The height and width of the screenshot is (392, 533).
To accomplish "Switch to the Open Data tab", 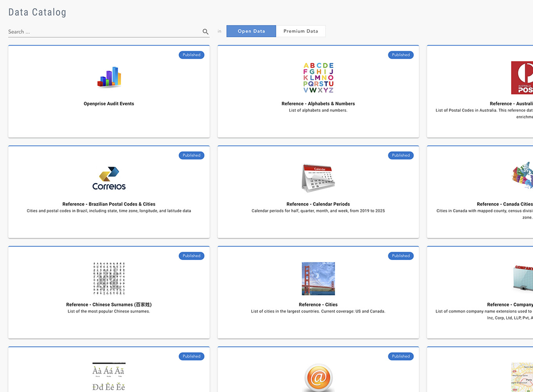I will [251, 31].
